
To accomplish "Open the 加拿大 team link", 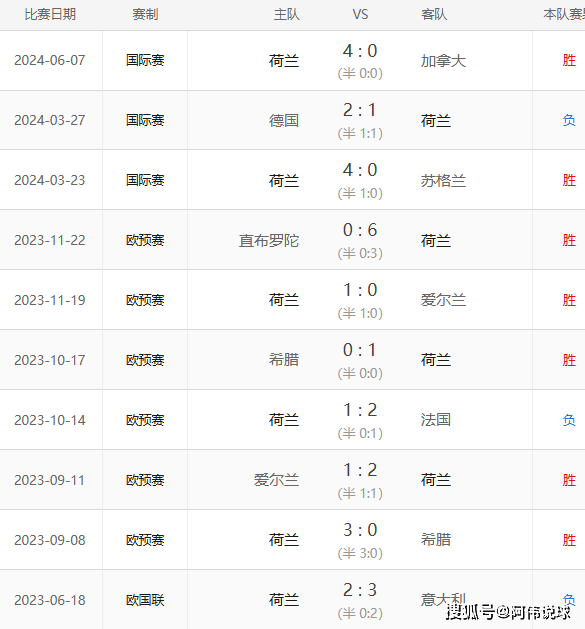I will (x=443, y=61).
